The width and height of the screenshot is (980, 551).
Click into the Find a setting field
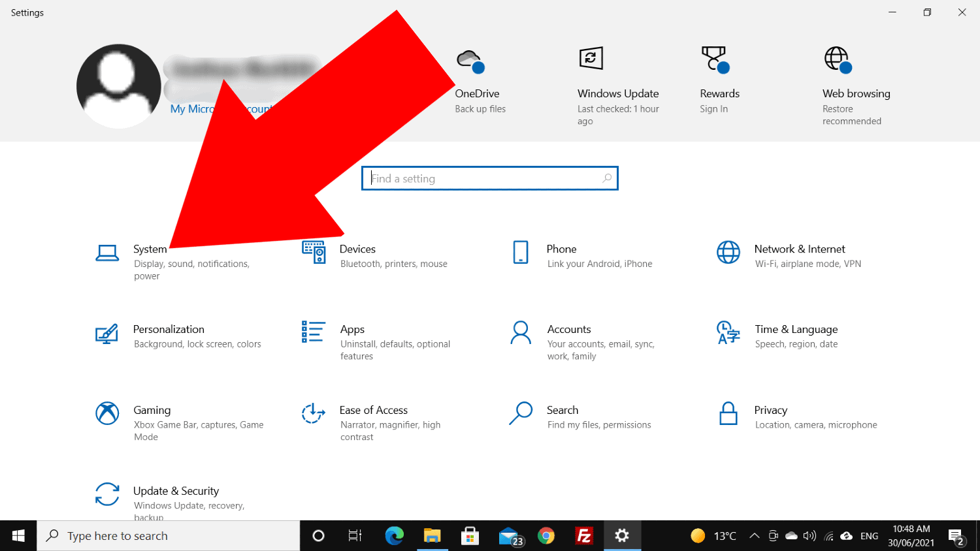[x=490, y=178]
